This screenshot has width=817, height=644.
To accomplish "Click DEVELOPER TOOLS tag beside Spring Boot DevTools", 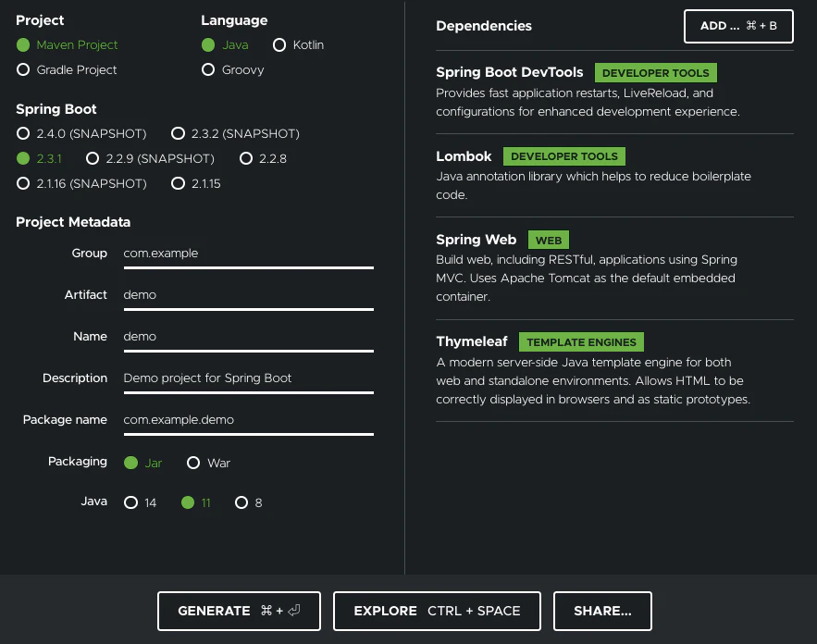I will pos(655,73).
